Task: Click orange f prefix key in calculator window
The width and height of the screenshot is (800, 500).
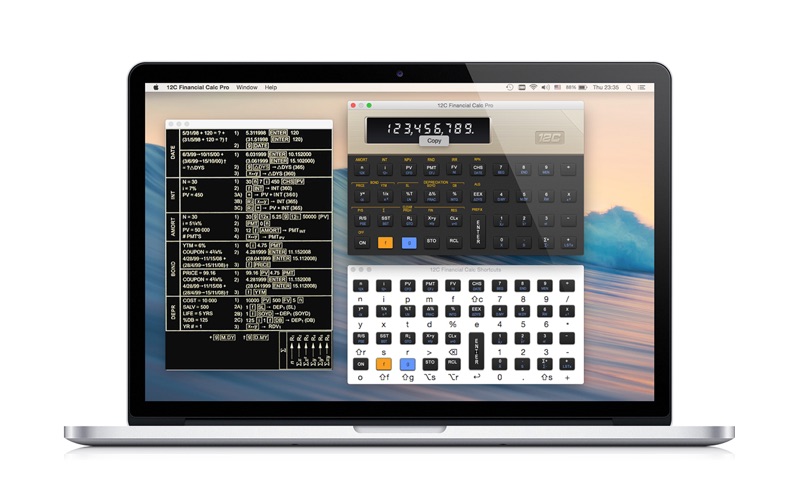Action: point(385,243)
